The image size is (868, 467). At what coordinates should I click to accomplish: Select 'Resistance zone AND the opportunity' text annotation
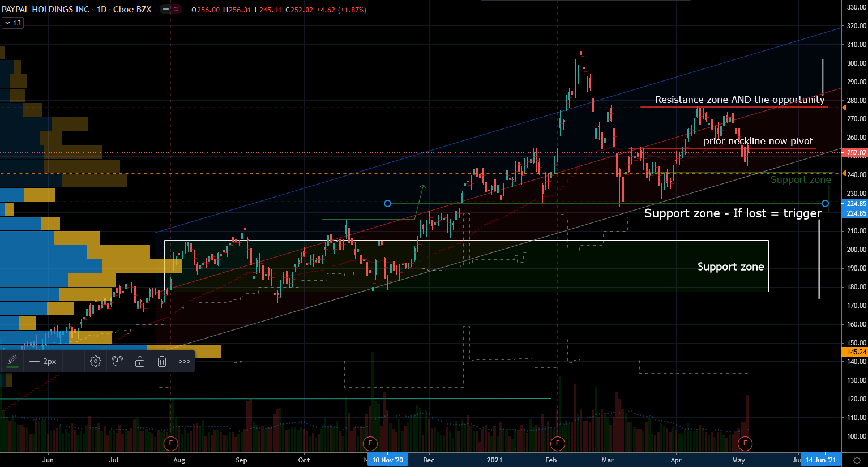(740, 100)
